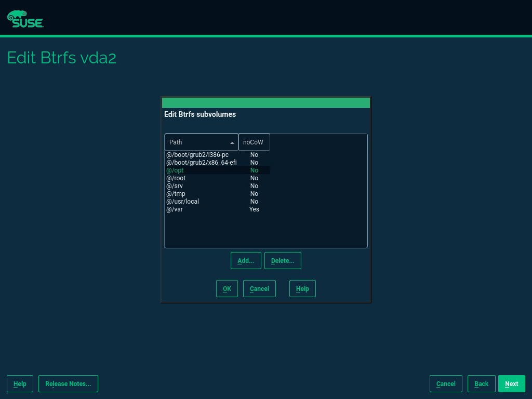Screen dimensions: 532x399
Task: Select the @/opt subvolume entry
Action: pyautogui.click(x=175, y=170)
